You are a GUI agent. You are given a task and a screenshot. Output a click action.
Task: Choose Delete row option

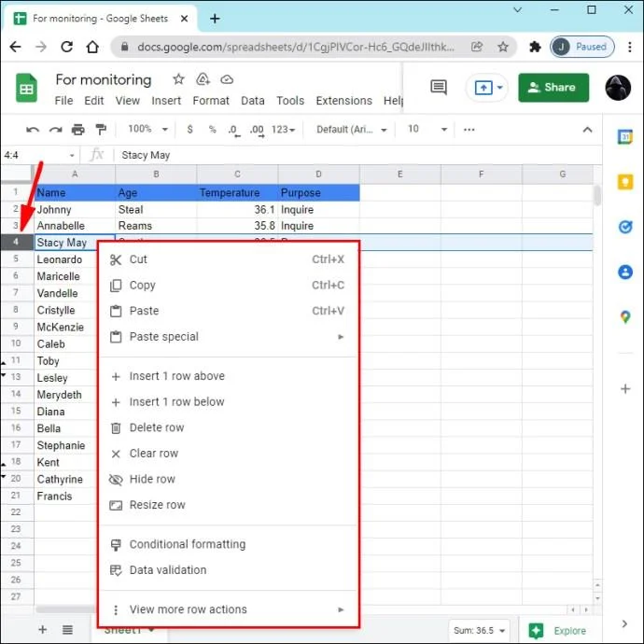tap(228, 427)
